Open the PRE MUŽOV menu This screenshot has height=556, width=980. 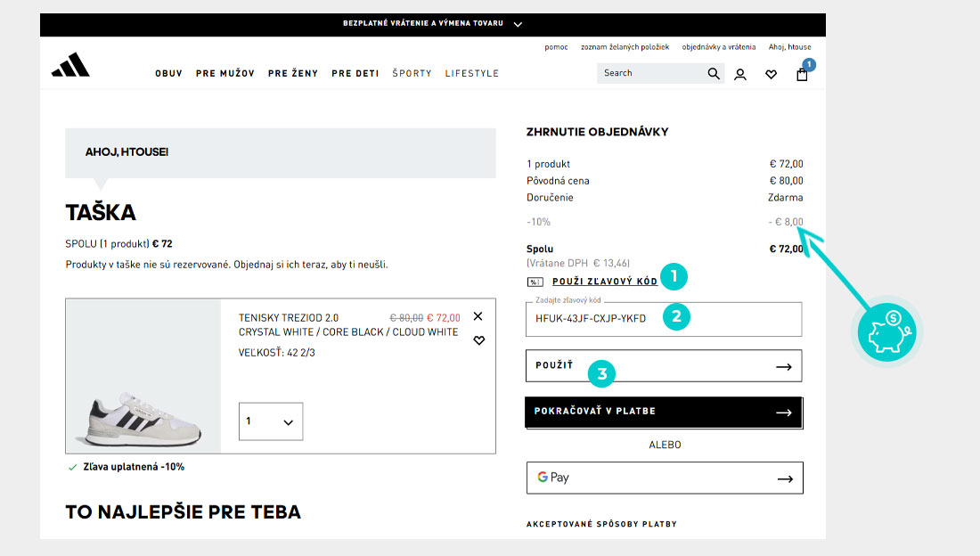click(x=225, y=73)
